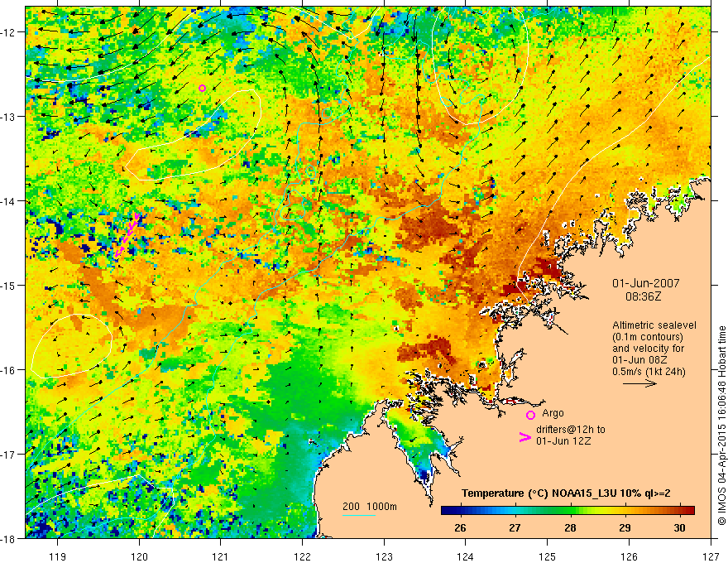Click the magenta drifter arrow in the legend
Image resolution: width=728 pixels, height=563 pixels.
click(525, 437)
